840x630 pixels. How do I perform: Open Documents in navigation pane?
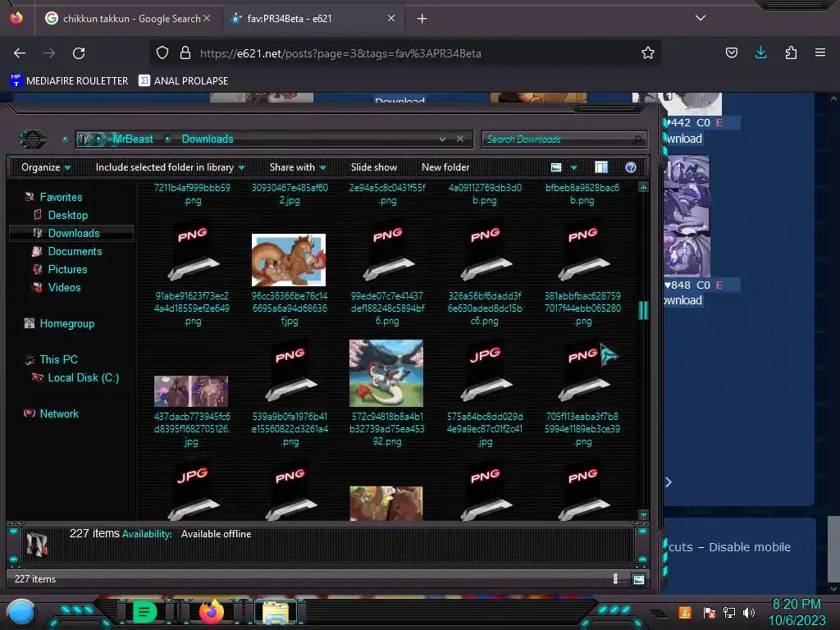[75, 251]
